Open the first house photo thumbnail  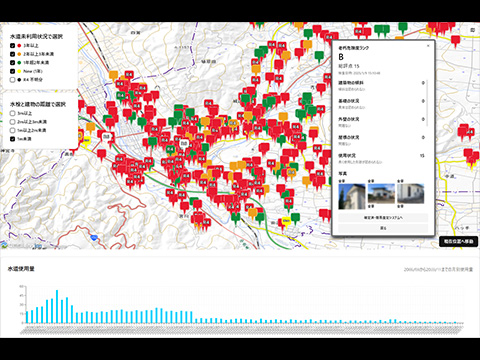(x=352, y=196)
